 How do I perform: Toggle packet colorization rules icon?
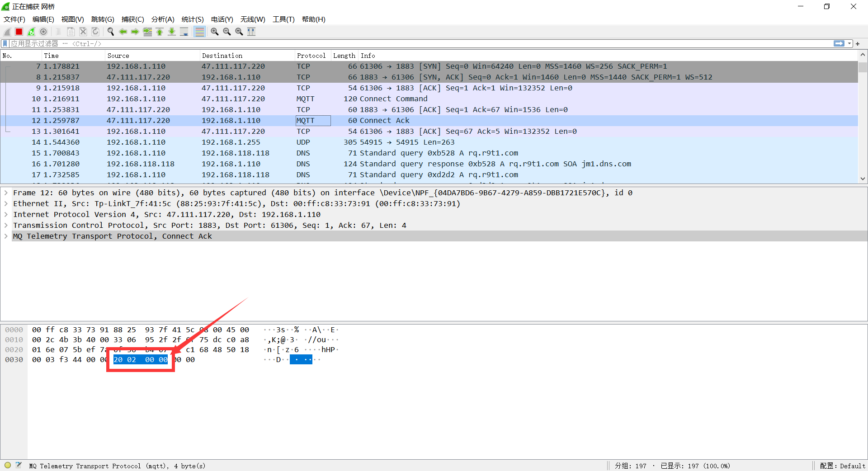pos(199,32)
